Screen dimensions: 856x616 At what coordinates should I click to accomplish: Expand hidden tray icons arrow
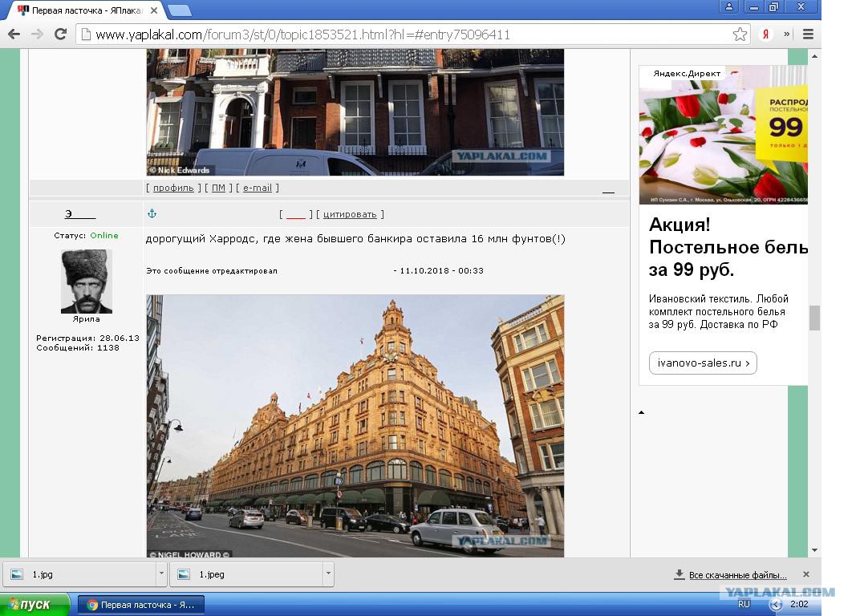(x=776, y=605)
